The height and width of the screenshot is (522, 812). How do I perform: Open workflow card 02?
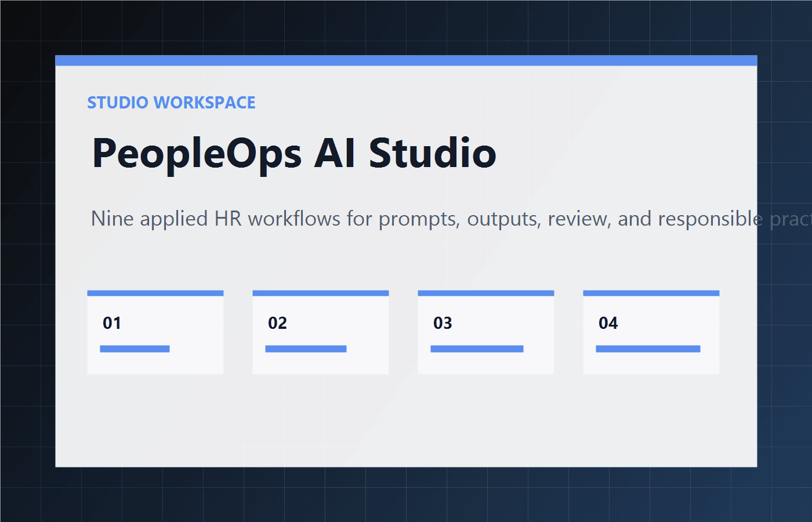321,332
